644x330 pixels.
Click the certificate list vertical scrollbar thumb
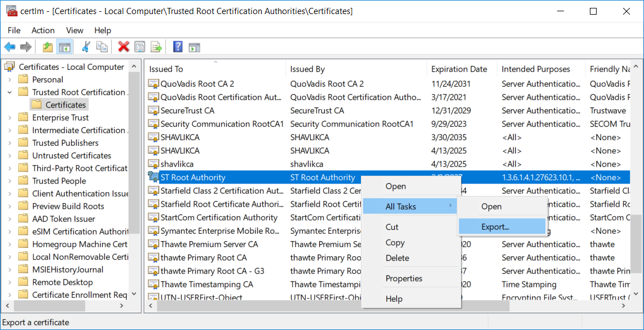coord(636,243)
